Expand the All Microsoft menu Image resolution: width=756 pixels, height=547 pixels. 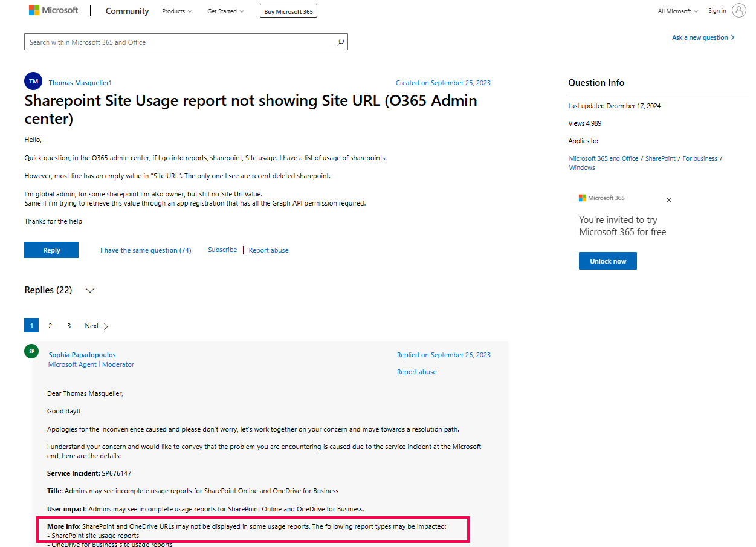(x=677, y=11)
